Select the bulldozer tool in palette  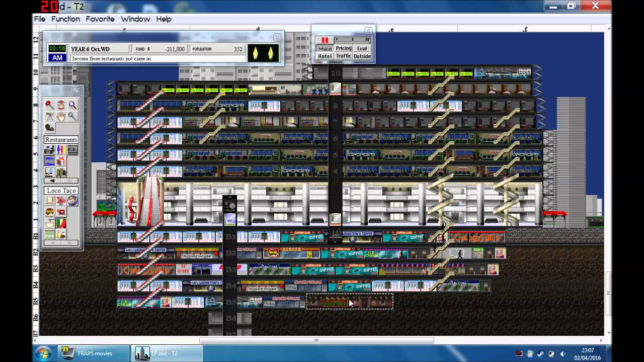(x=49, y=127)
